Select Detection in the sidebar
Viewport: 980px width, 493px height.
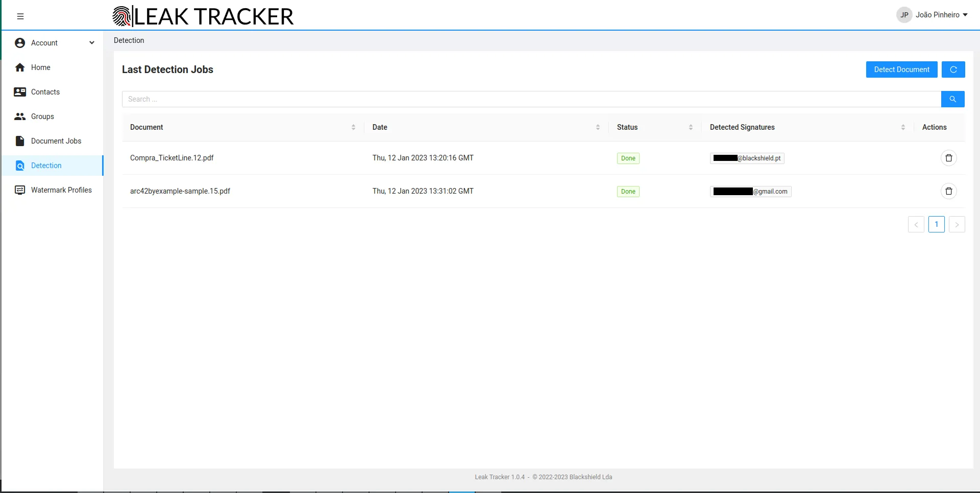(52, 166)
